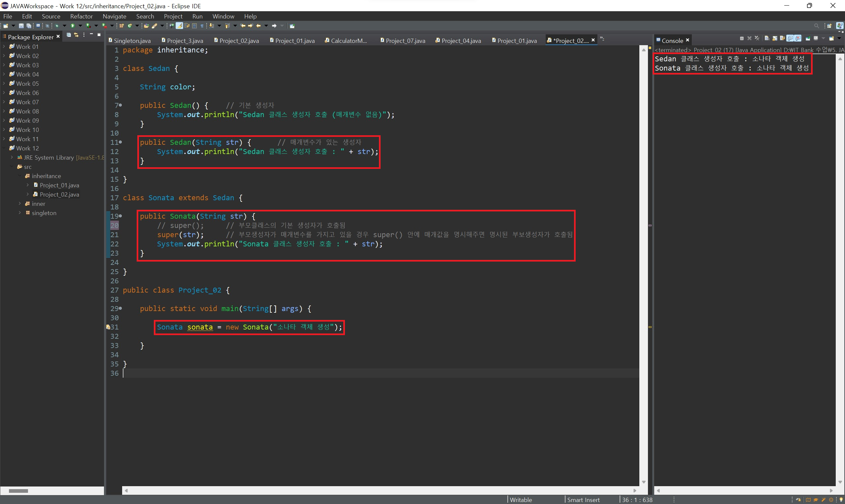This screenshot has height=504, width=845.
Task: Toggle Scroll Lock in the Console
Action: coord(775,39)
